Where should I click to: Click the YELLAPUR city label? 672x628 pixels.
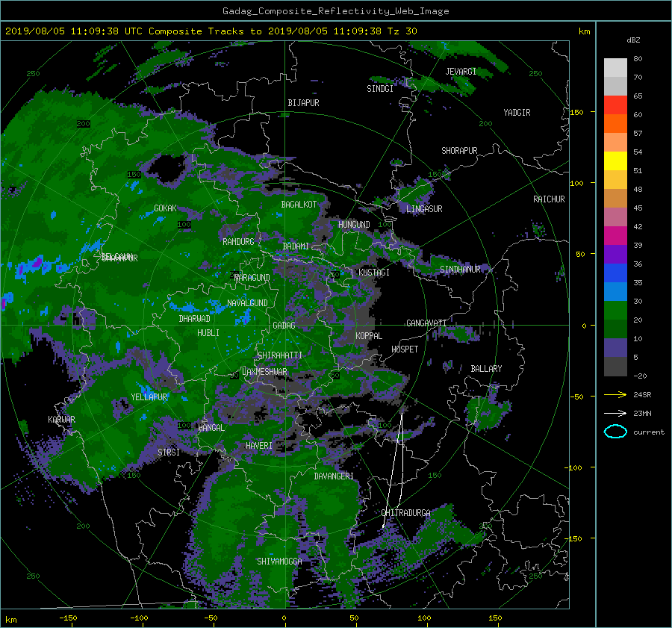coord(149,397)
